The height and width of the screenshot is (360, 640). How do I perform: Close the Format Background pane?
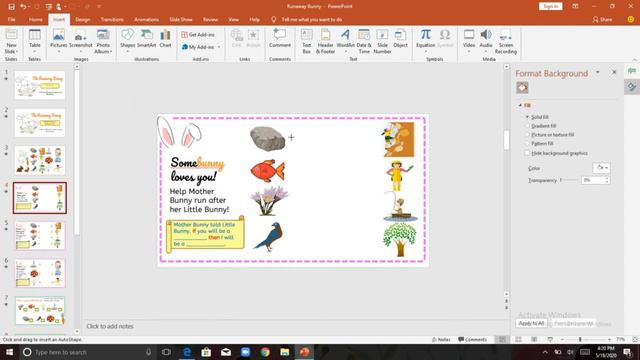click(x=614, y=72)
